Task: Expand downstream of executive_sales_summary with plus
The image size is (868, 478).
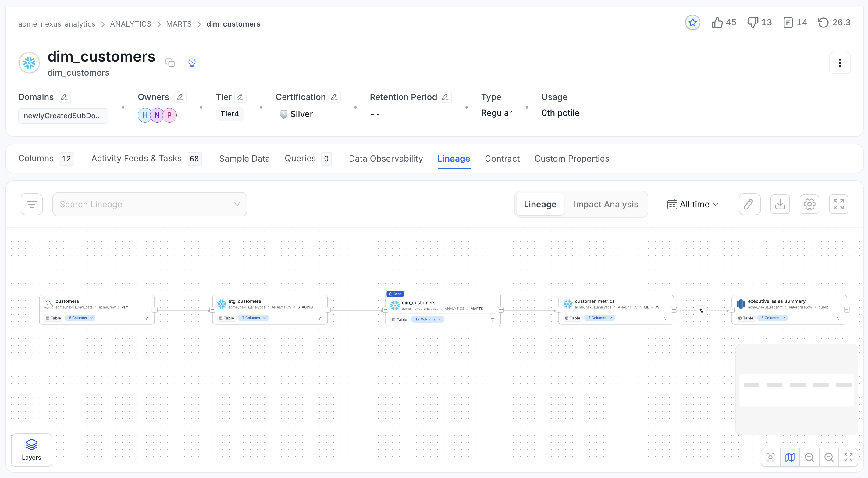Action: (x=847, y=310)
